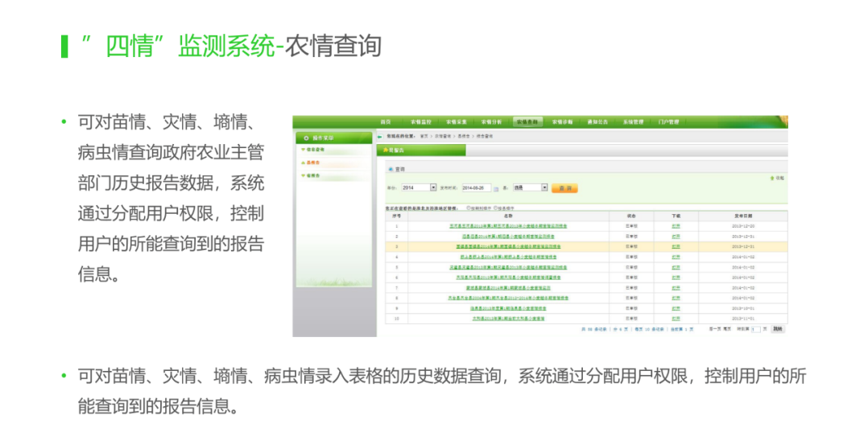Screen dimensions: 868x428
Task: Click the 打开 download link in row 1
Action: click(676, 226)
